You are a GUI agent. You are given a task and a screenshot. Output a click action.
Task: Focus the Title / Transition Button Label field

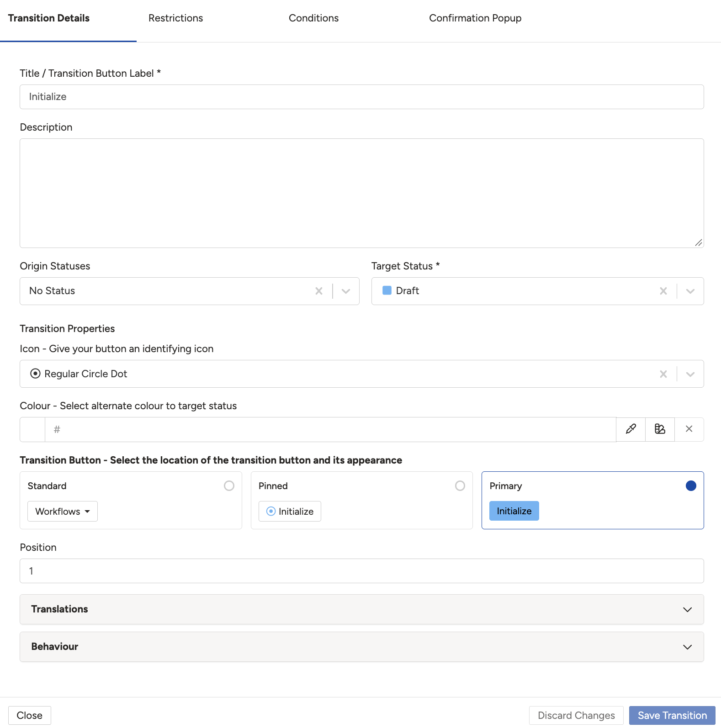[362, 97]
